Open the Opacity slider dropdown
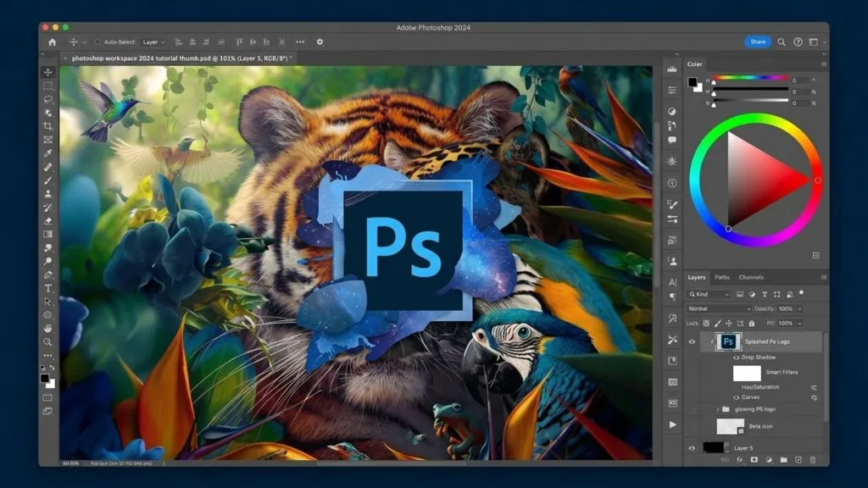868x488 pixels. [799, 308]
